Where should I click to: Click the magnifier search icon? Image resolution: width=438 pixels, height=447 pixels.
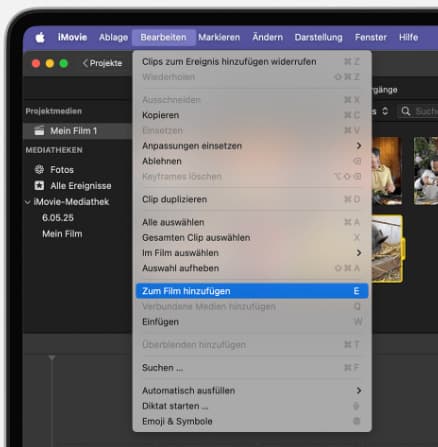(406, 111)
